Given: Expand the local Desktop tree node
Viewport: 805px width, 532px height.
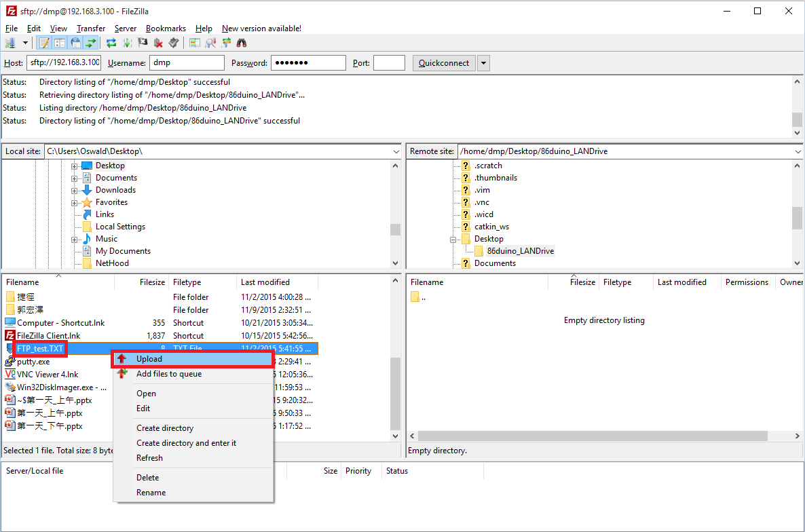Looking at the screenshot, I should (74, 166).
